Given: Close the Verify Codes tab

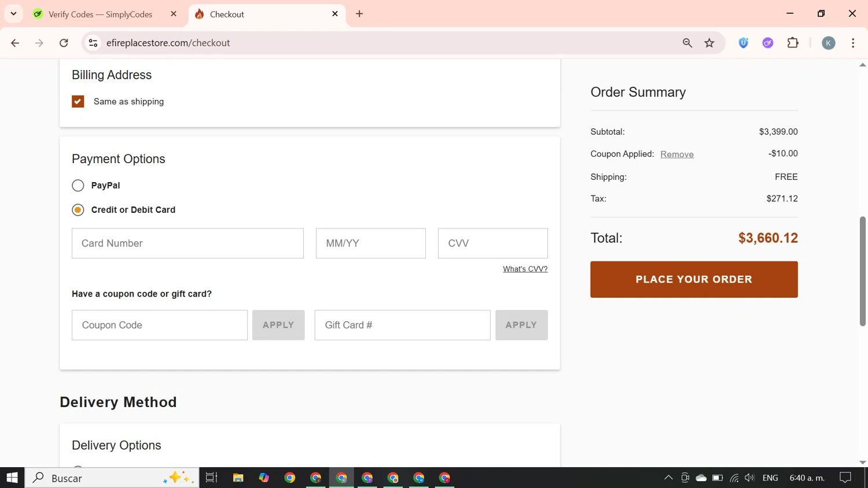Looking at the screenshot, I should tap(174, 14).
